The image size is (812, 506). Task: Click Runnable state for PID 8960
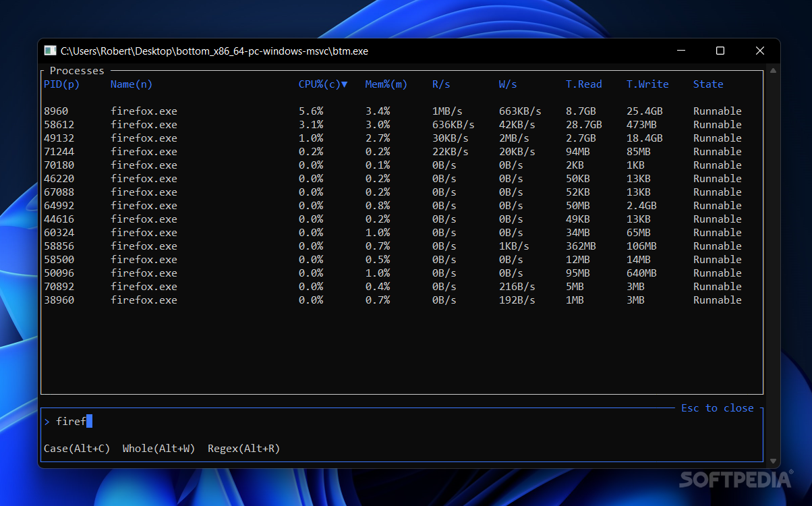point(718,111)
